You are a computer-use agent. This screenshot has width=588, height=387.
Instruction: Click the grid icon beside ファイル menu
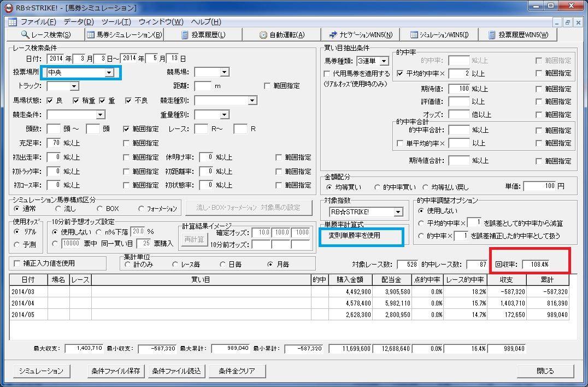click(x=13, y=22)
